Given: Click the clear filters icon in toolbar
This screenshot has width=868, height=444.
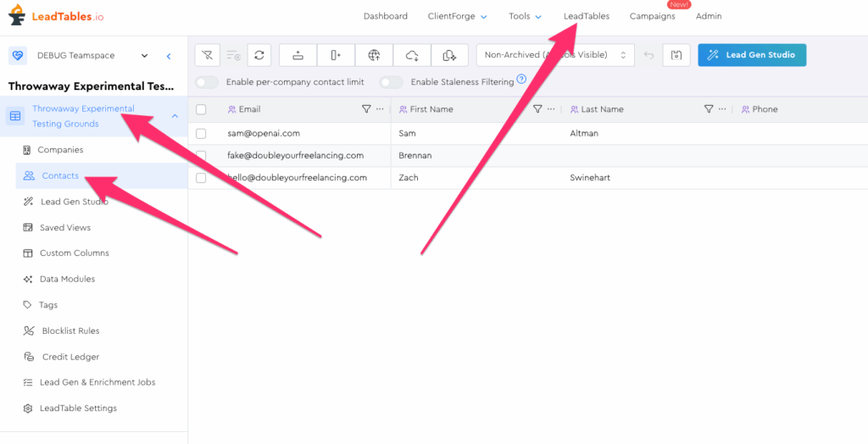Looking at the screenshot, I should pos(208,55).
